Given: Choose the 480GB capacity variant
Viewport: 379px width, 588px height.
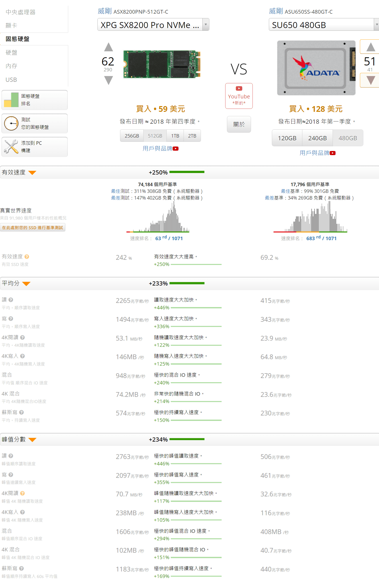Looking at the screenshot, I should click(x=348, y=138).
